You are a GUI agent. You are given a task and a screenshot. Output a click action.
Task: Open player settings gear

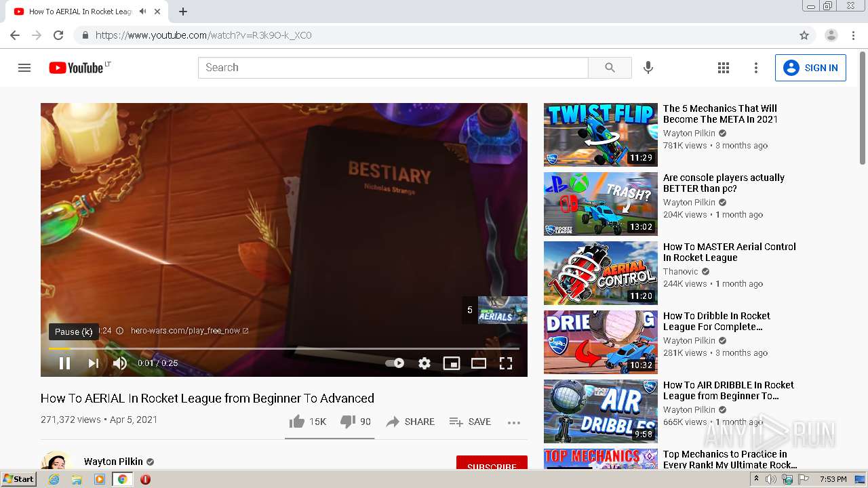click(x=425, y=363)
